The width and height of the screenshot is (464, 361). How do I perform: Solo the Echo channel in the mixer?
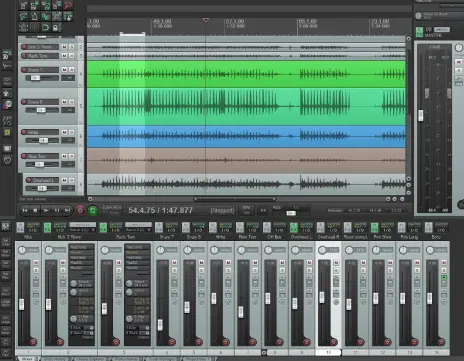tap(444, 270)
